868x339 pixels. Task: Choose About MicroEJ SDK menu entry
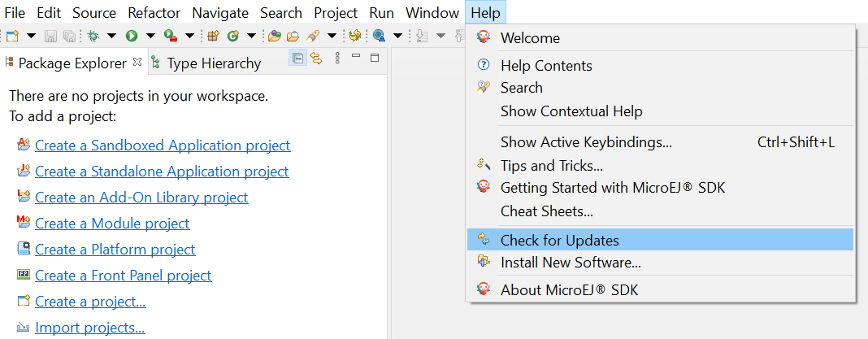[569, 289]
